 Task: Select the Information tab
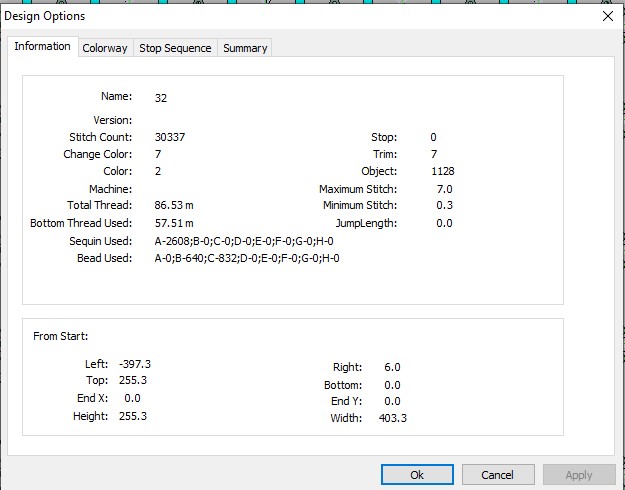(x=42, y=46)
